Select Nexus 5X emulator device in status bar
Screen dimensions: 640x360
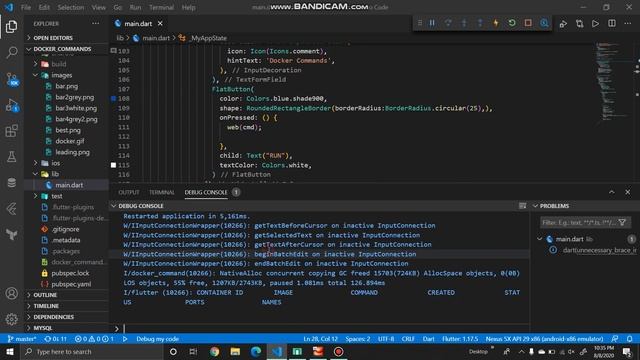(x=544, y=339)
